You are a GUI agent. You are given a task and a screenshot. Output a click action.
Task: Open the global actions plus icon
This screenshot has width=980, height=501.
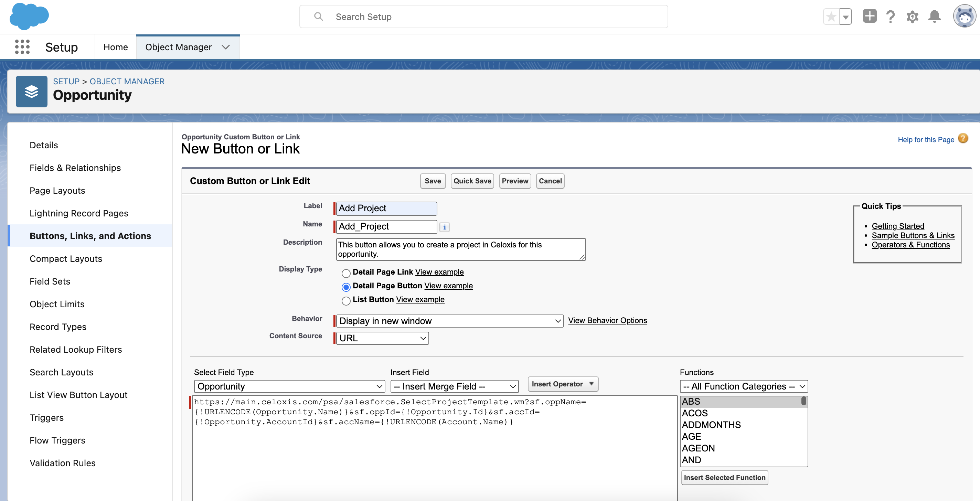click(x=869, y=17)
